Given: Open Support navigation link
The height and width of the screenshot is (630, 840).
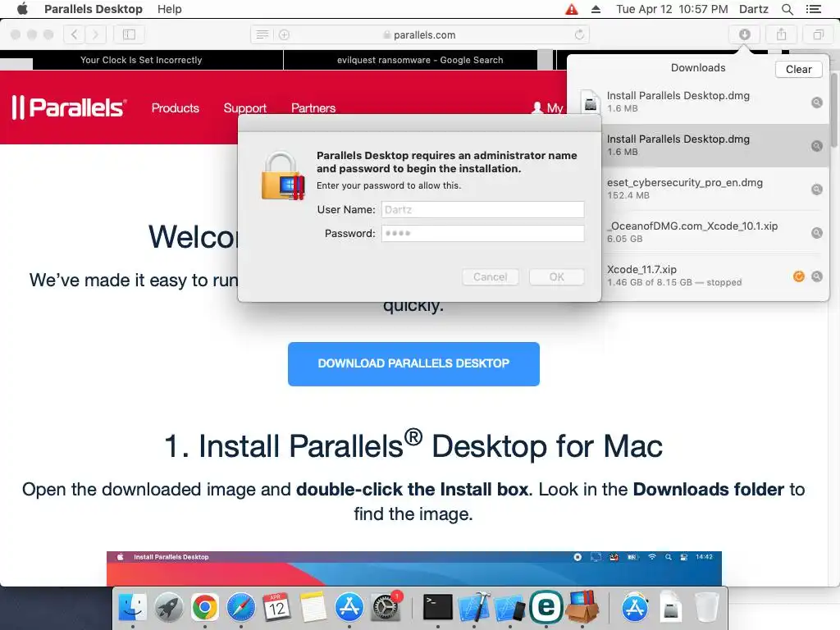Looking at the screenshot, I should tap(244, 108).
